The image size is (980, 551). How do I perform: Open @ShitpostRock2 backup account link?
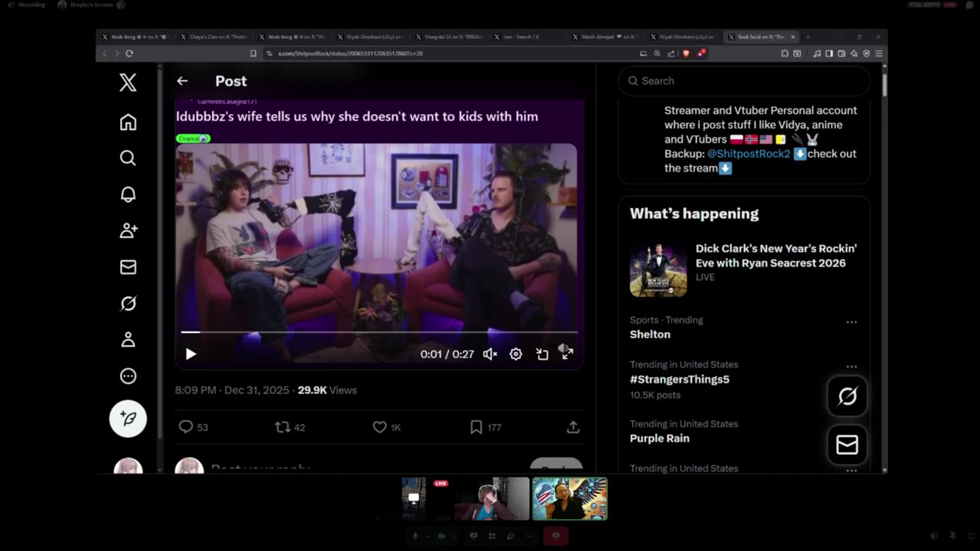point(749,154)
